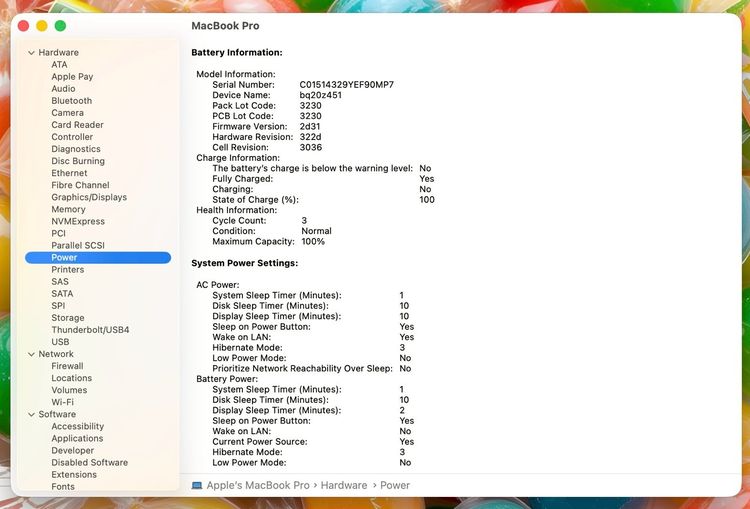
Task: Select Apple Pay in the sidebar
Action: [72, 77]
